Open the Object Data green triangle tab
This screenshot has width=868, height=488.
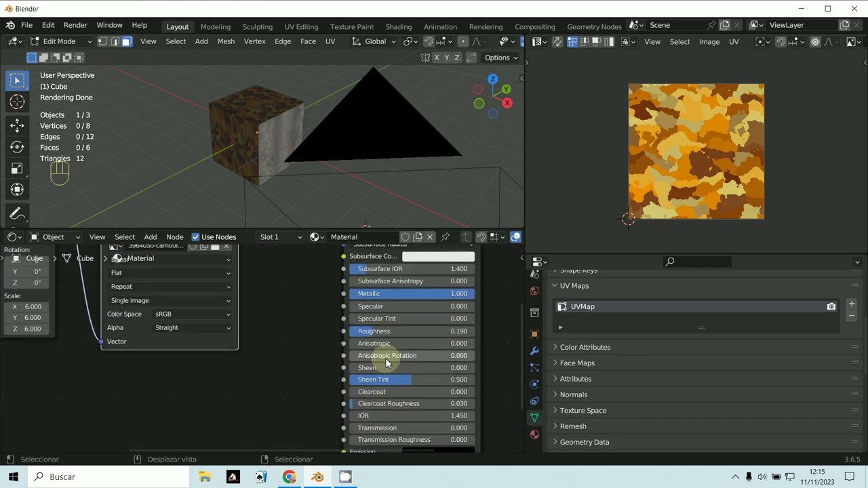point(534,418)
